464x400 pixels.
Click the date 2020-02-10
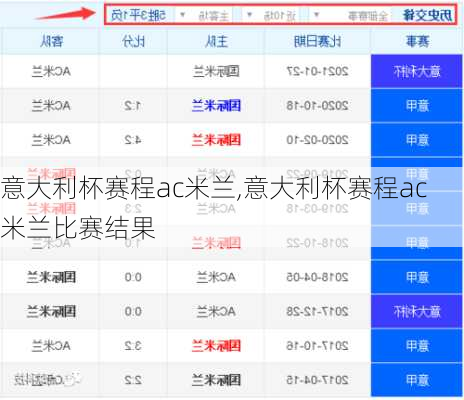coord(317,140)
